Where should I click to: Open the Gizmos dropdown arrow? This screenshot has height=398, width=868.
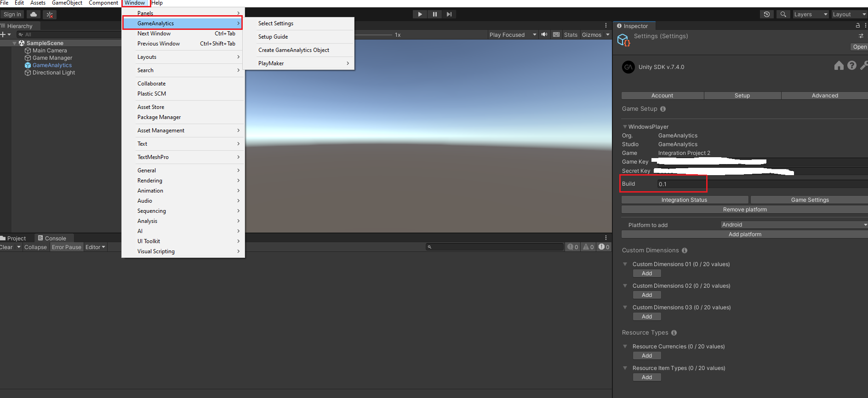coord(607,34)
